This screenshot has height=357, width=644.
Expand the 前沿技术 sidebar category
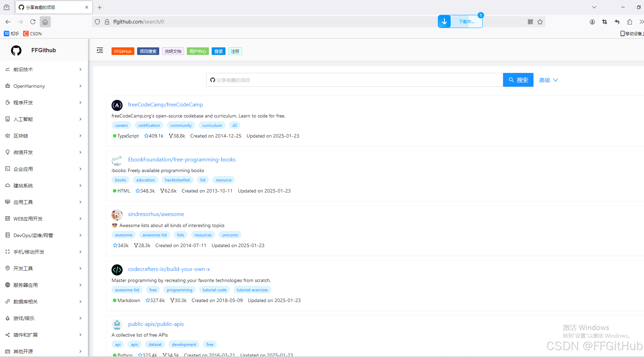(44, 69)
